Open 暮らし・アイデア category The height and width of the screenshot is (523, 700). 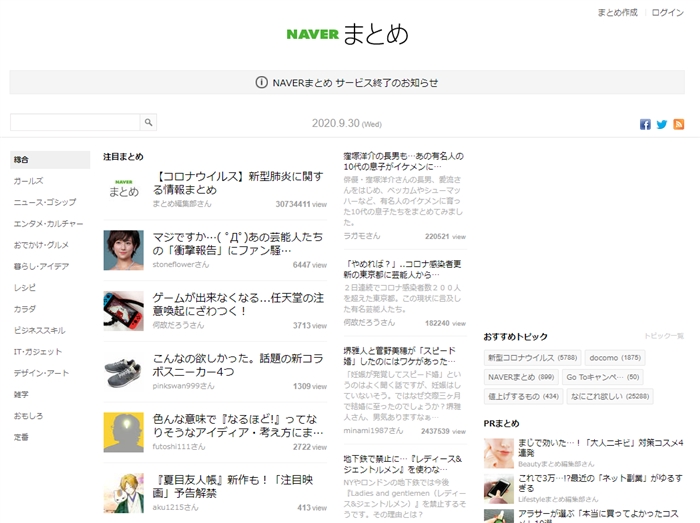tap(41, 266)
